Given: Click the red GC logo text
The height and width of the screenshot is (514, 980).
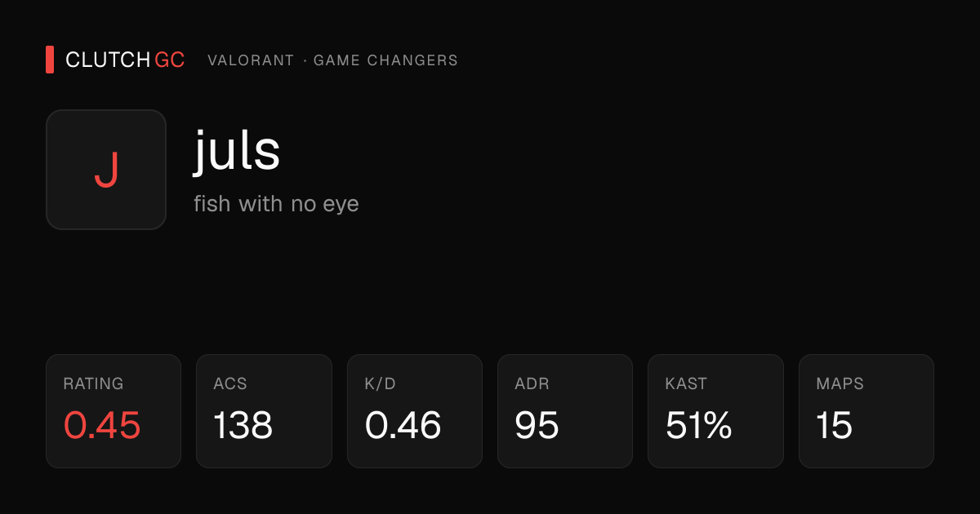Looking at the screenshot, I should [170, 60].
